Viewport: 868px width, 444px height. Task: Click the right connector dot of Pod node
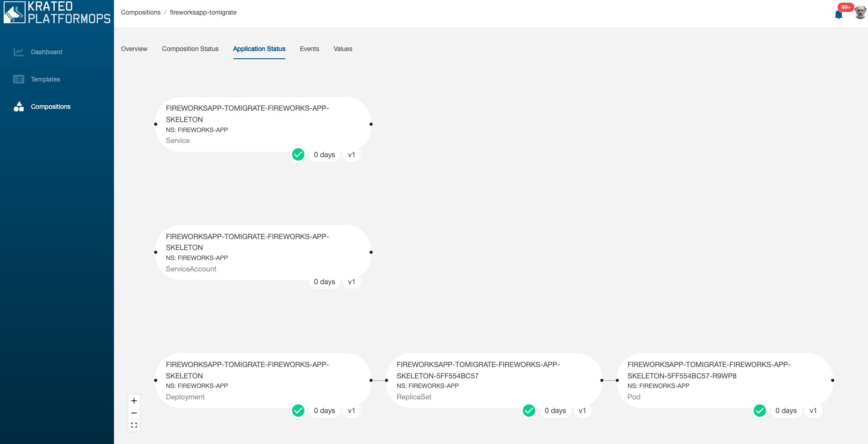click(832, 380)
